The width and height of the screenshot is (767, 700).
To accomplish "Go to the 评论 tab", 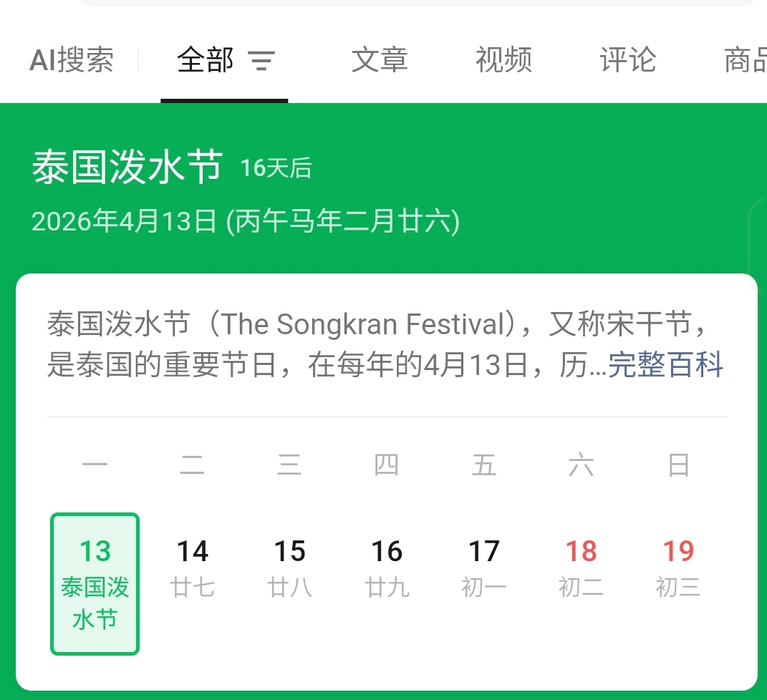I will 627,61.
